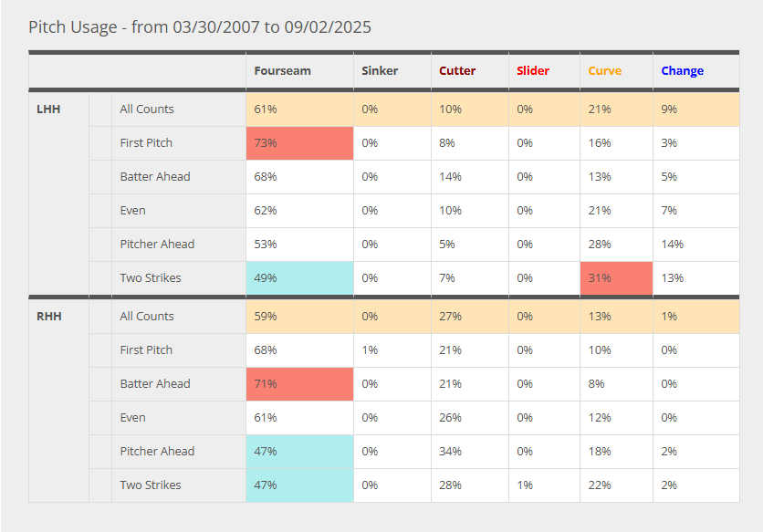763x532 pixels.
Task: Select the red Slider column header
Action: tap(533, 70)
